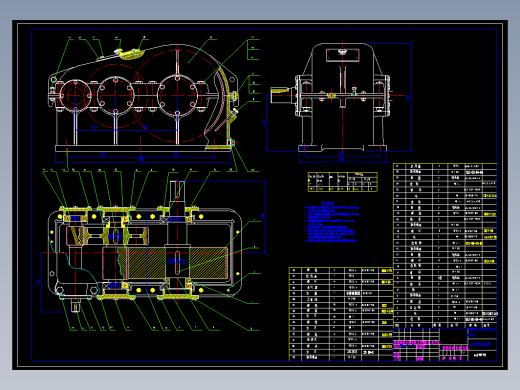Click the small yellow gear parameter table
Image resolution: width=520 pixels, height=390 pixels.
pyautogui.click(x=343, y=182)
